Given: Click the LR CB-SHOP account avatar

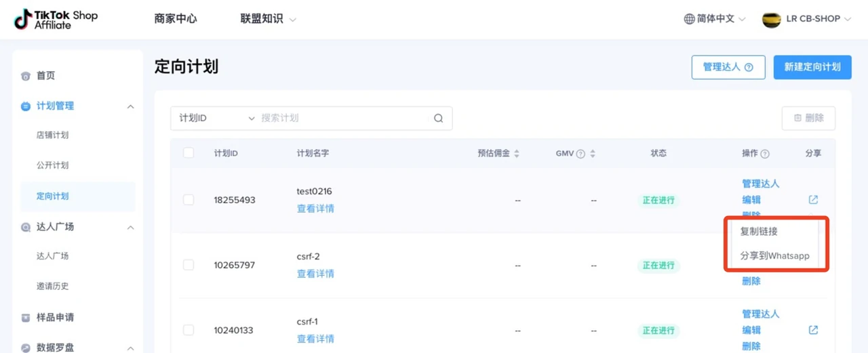Looking at the screenshot, I should click(771, 19).
